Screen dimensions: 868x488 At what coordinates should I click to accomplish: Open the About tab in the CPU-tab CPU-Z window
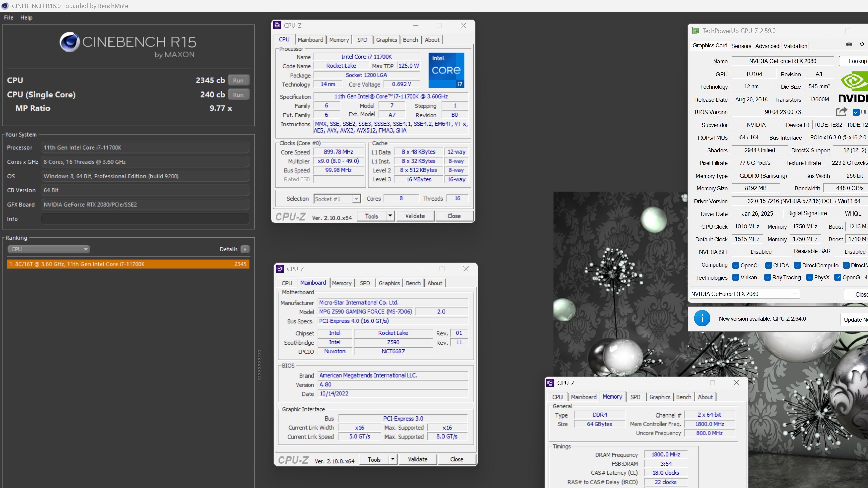click(432, 40)
